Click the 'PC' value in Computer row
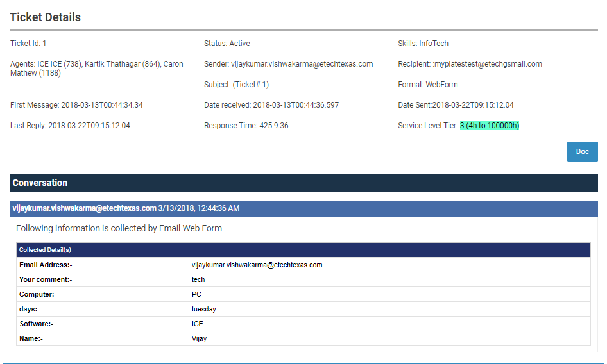The height and width of the screenshot is (364, 607). pos(196,294)
